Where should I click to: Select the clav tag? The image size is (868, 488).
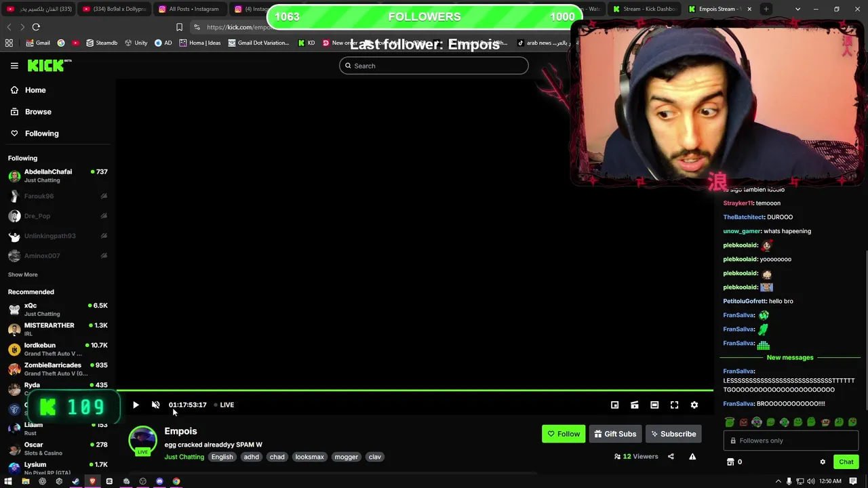click(374, 457)
